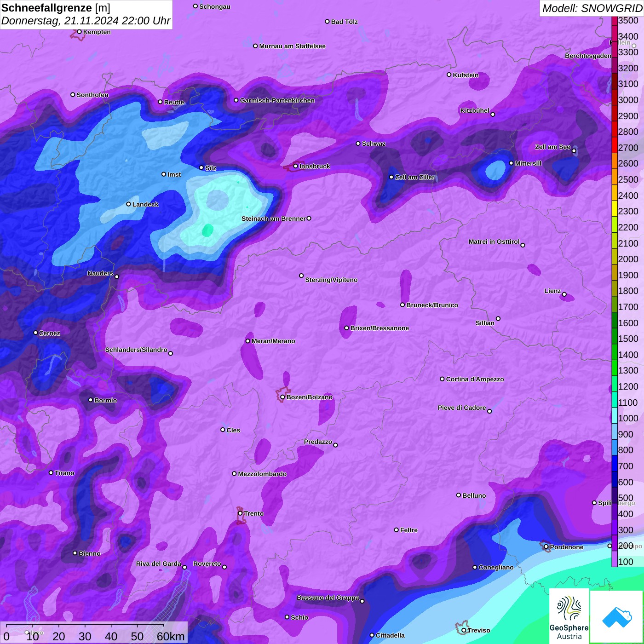Screen dimensions: 644x644
Task: Click the Kempten city marker dot
Action: (79, 32)
